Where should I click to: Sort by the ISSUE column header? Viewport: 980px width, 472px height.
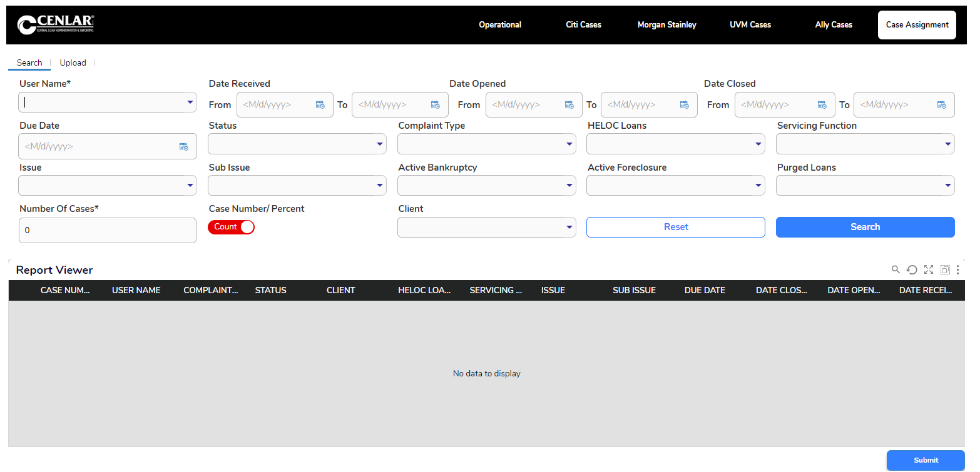click(553, 291)
